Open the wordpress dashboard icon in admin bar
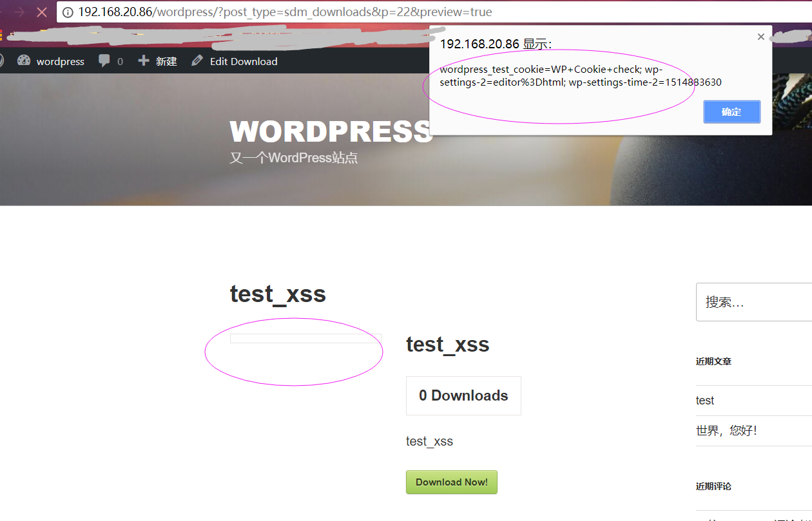This screenshot has height=521, width=812. (x=24, y=61)
